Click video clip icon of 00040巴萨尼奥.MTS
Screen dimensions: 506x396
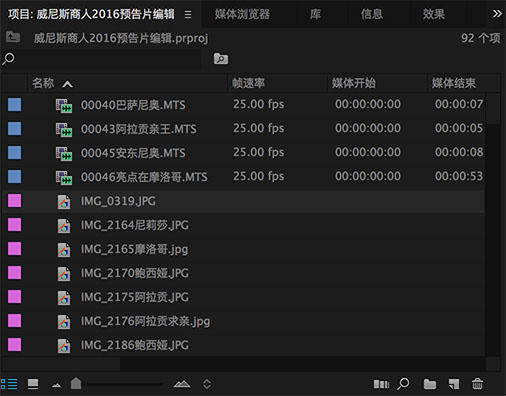(x=64, y=106)
